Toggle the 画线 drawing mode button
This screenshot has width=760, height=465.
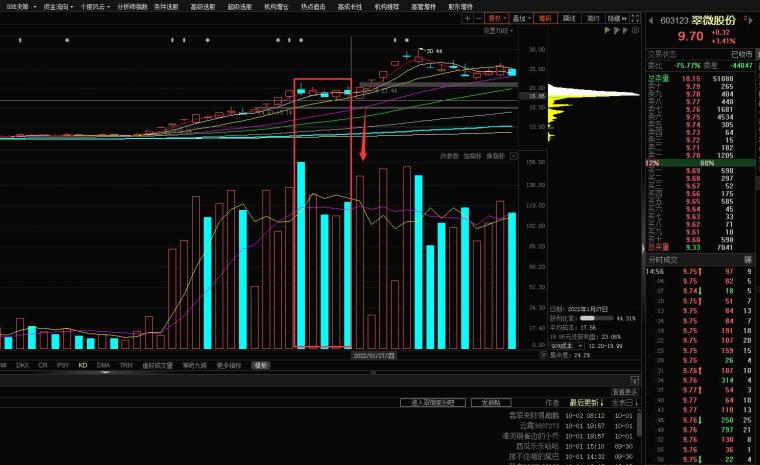pyautogui.click(x=569, y=18)
